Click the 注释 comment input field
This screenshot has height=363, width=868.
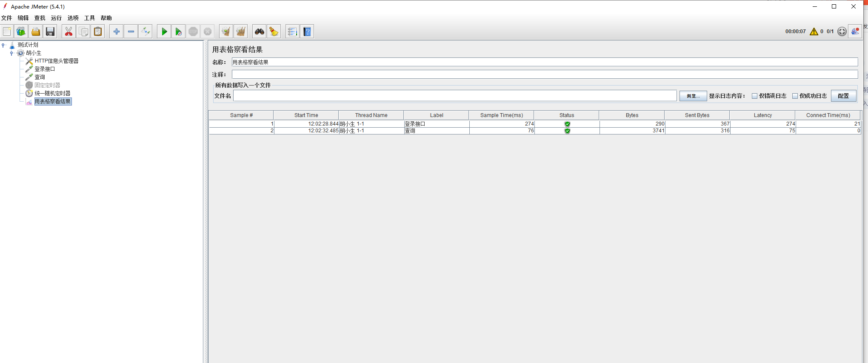(545, 74)
